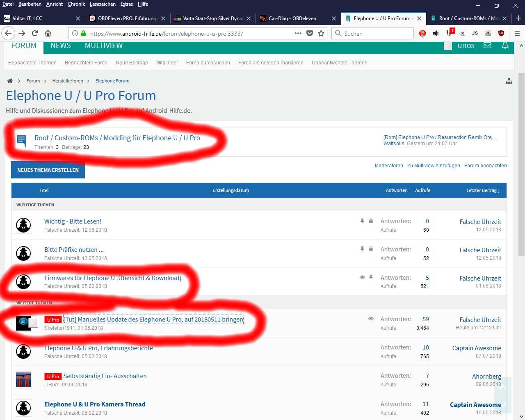Go back with the browser back arrow
The image size is (525, 420).
(x=8, y=33)
